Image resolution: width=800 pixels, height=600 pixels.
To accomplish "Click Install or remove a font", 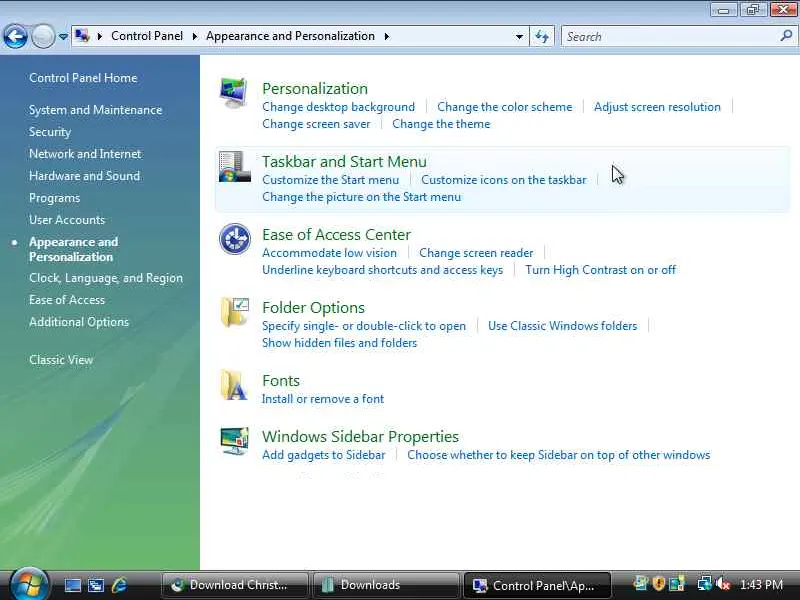I will click(x=322, y=399).
